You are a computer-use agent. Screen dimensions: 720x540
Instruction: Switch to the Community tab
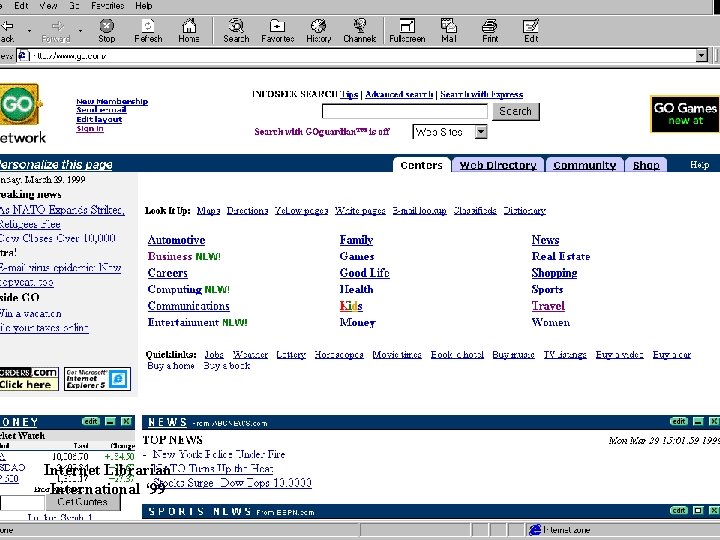pyautogui.click(x=584, y=165)
